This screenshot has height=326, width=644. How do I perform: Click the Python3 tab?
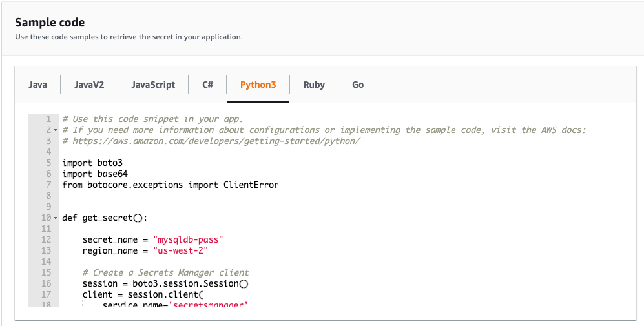tap(258, 85)
